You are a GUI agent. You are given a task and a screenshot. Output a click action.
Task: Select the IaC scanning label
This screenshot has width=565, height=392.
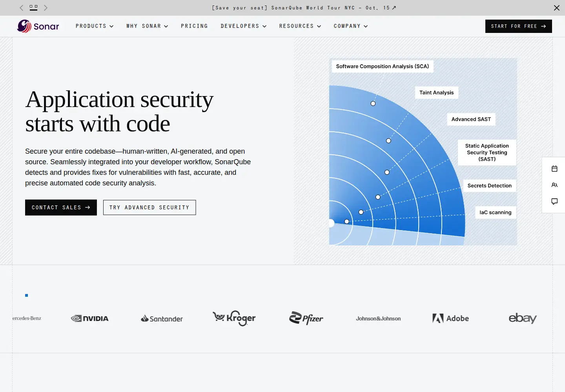[496, 212]
